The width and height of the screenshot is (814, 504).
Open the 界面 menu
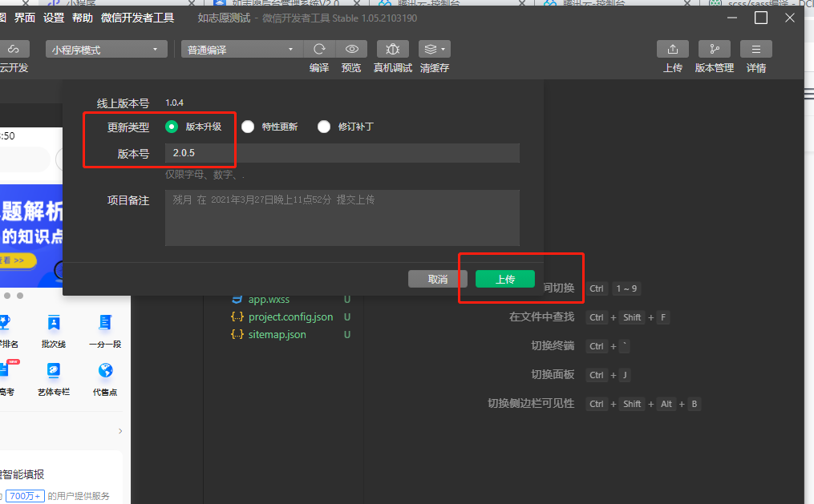25,18
